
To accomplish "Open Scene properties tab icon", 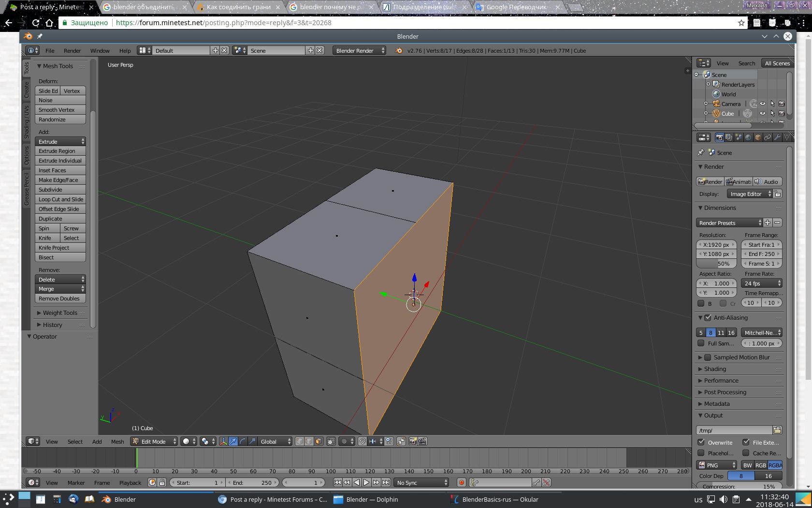I will tap(739, 137).
